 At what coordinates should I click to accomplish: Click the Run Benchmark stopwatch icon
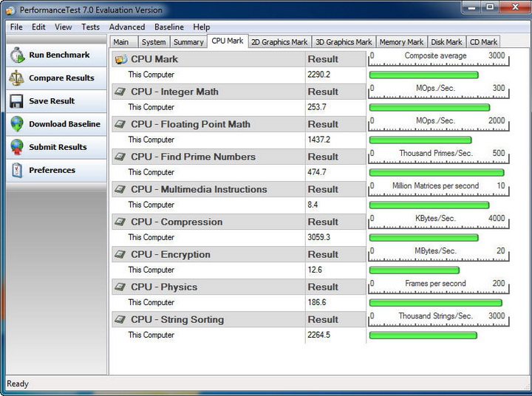17,55
